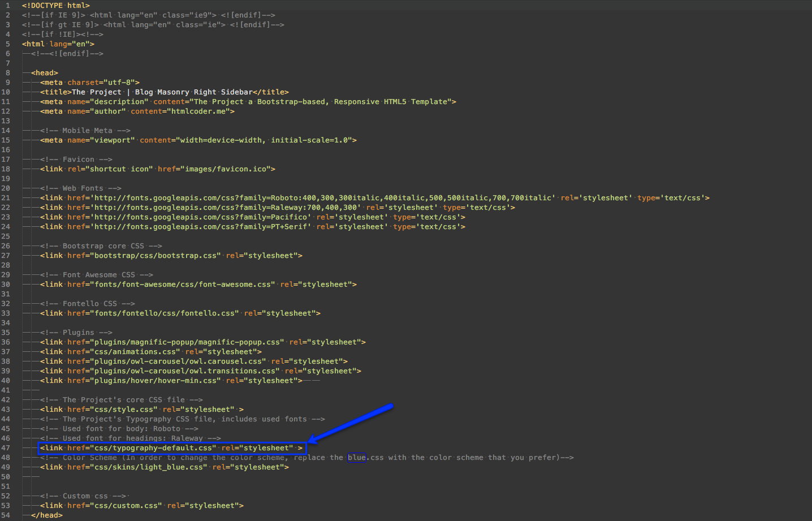This screenshot has height=521, width=812.
Task: Click the DOCTYPE declaration on line 1
Action: (x=55, y=6)
